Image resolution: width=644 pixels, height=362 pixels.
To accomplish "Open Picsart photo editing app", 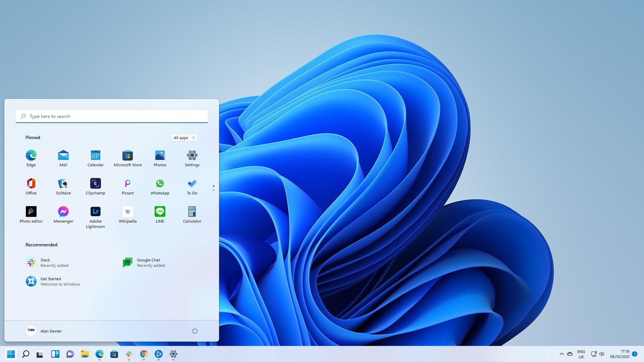I will [127, 186].
